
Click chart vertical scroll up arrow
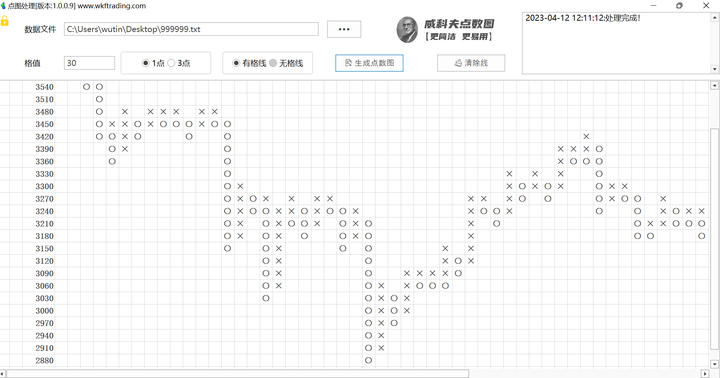714,85
